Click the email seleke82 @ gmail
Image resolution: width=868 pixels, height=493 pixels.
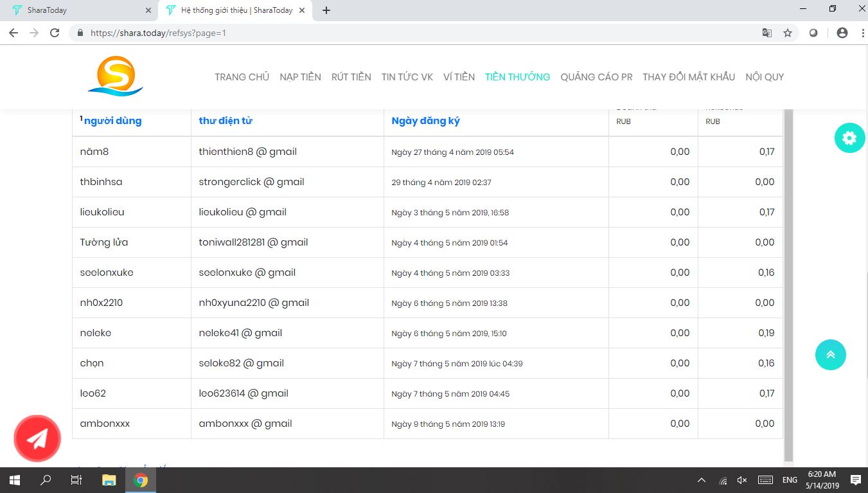241,363
